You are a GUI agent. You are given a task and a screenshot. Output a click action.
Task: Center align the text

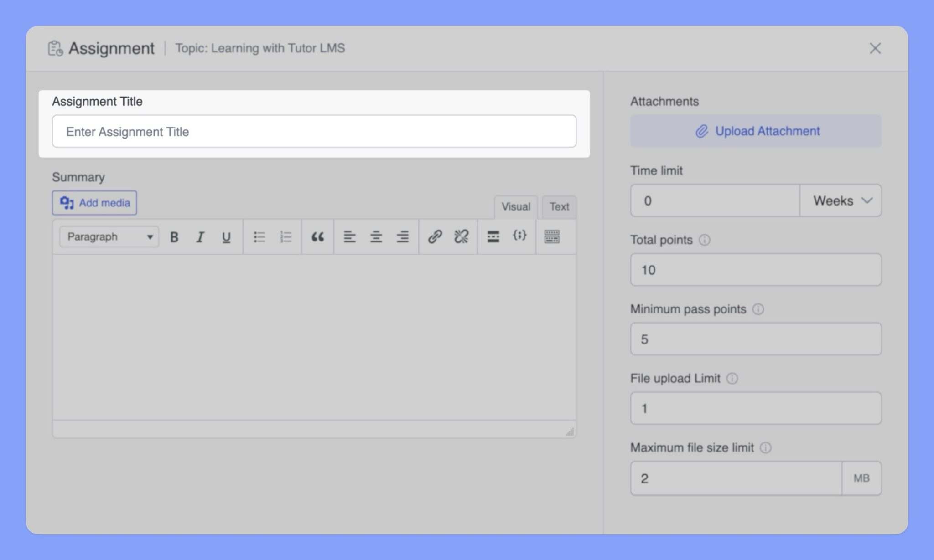376,237
